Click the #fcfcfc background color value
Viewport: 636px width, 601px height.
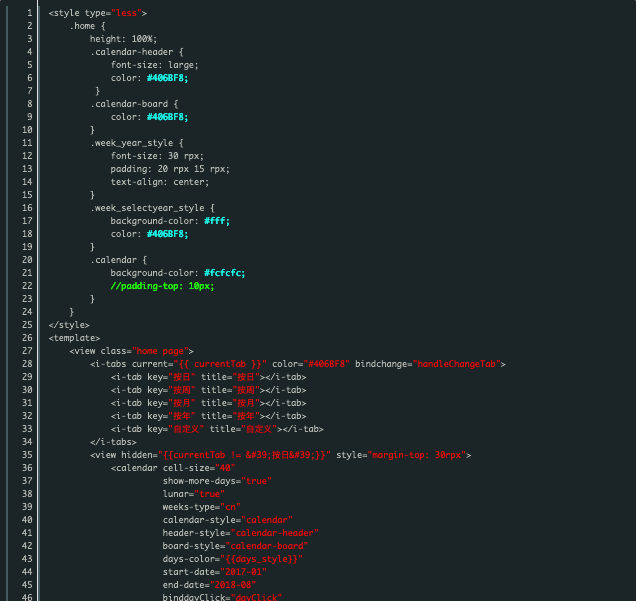pyautogui.click(x=225, y=273)
